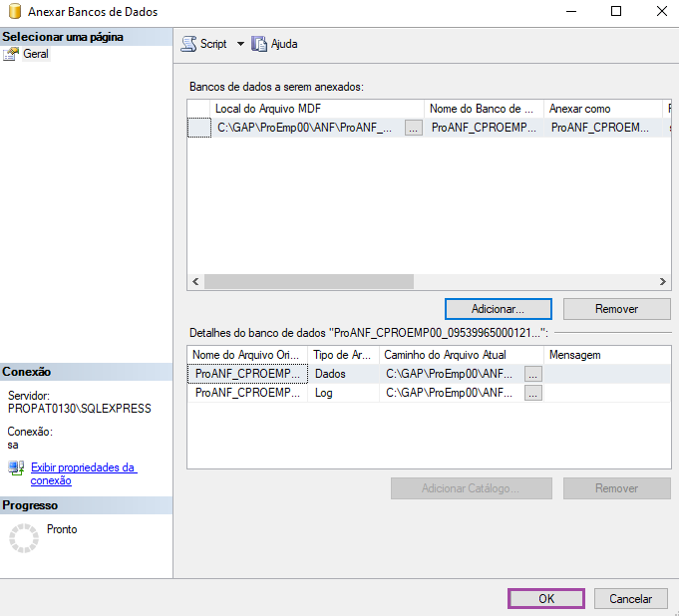
Task: Select the MDF path cell C:\GAP\ProEmp00\ANF
Action: [308, 128]
